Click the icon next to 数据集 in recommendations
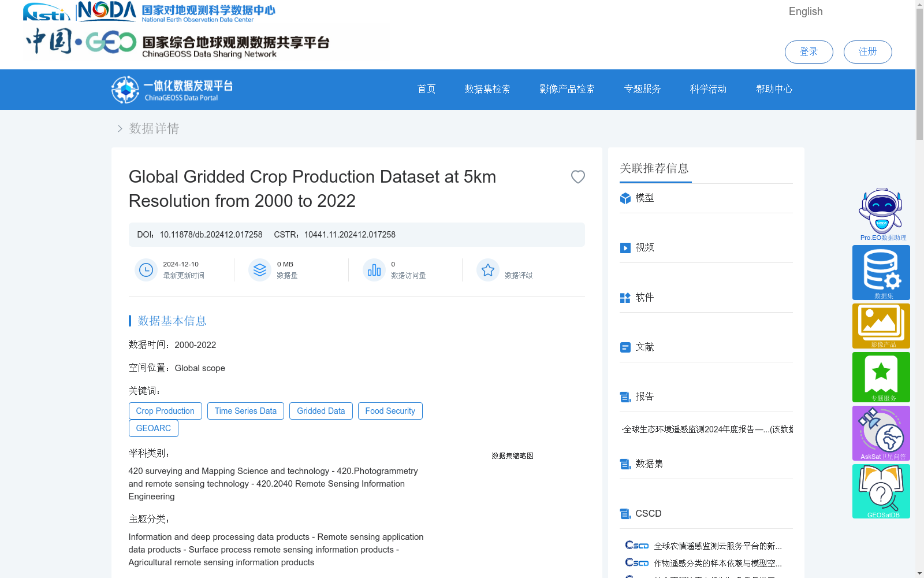Screen dimensions: 924x578 [x=625, y=464]
